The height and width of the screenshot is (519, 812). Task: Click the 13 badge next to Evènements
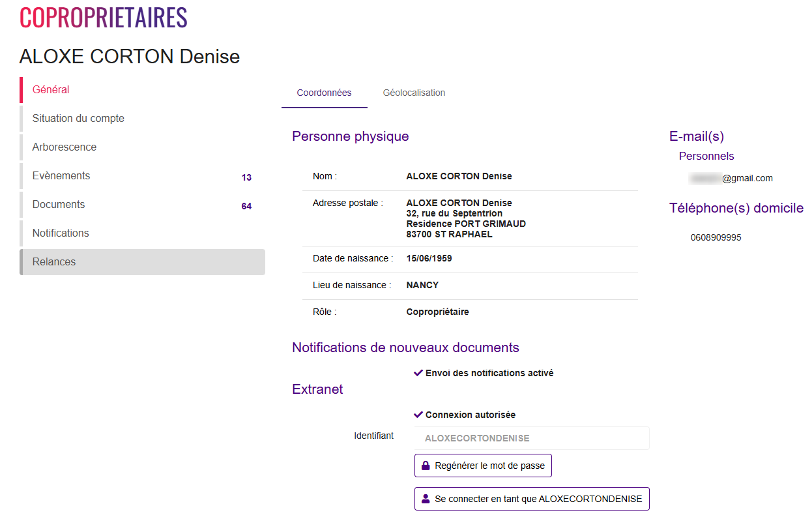pyautogui.click(x=246, y=177)
